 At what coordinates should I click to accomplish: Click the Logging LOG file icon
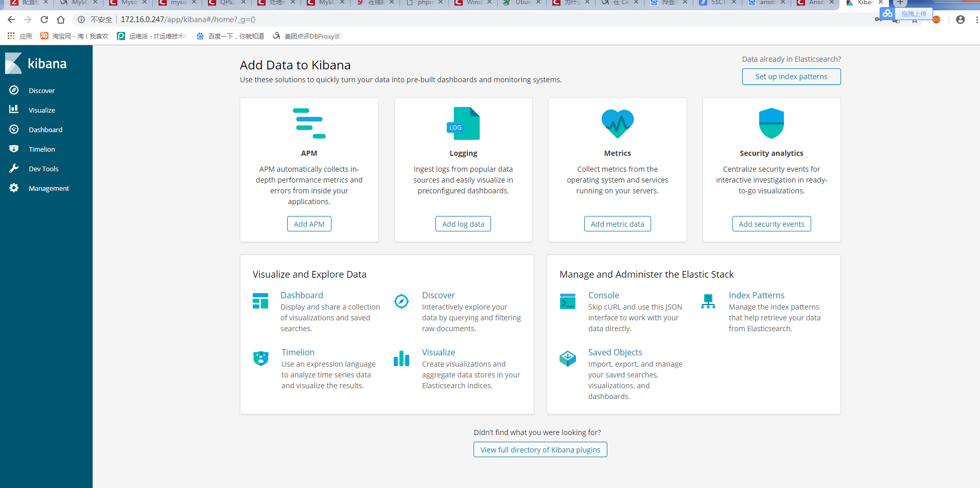[463, 123]
